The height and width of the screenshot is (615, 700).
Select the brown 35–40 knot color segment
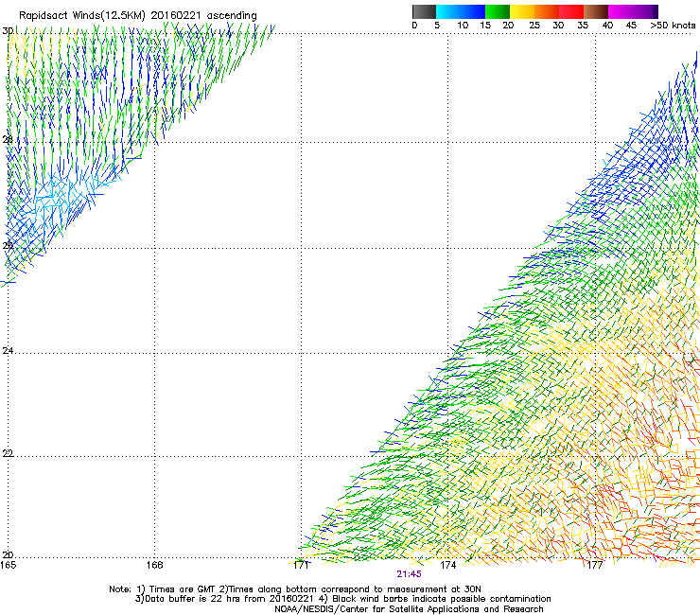[596, 11]
